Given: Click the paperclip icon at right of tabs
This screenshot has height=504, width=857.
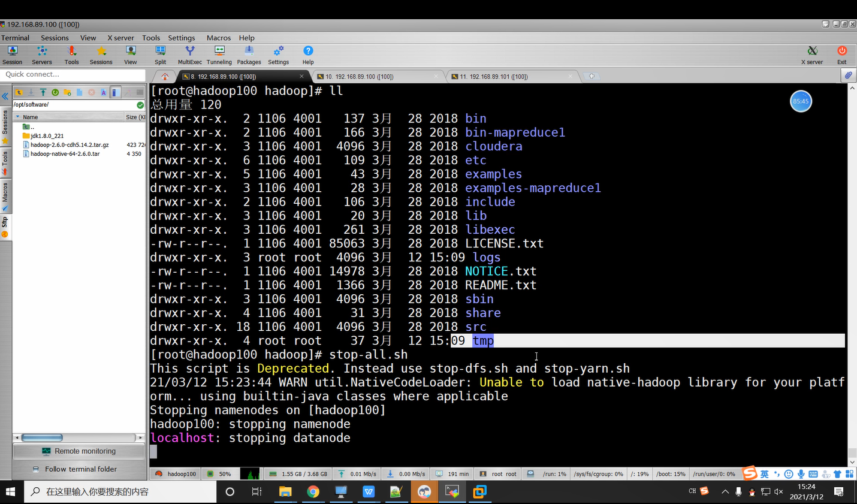Looking at the screenshot, I should 848,76.
